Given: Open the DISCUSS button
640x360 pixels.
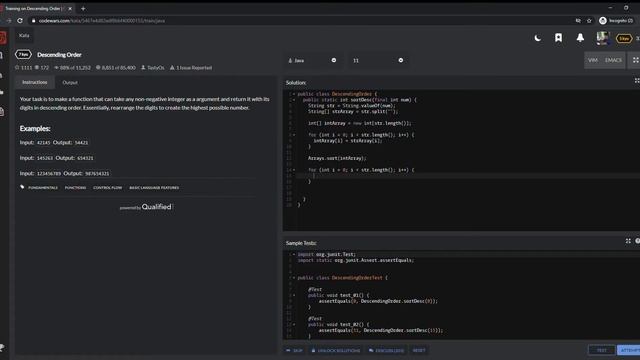Looking at the screenshot, I should pyautogui.click(x=386, y=350).
